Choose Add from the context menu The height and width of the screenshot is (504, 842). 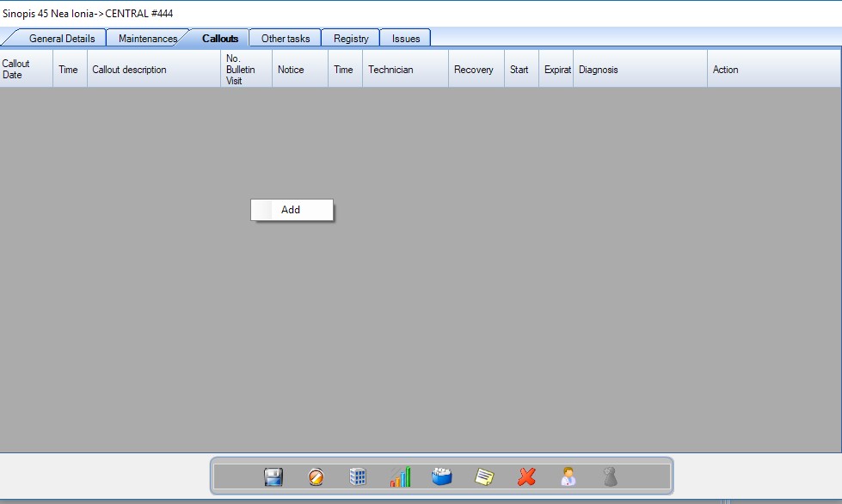click(291, 210)
